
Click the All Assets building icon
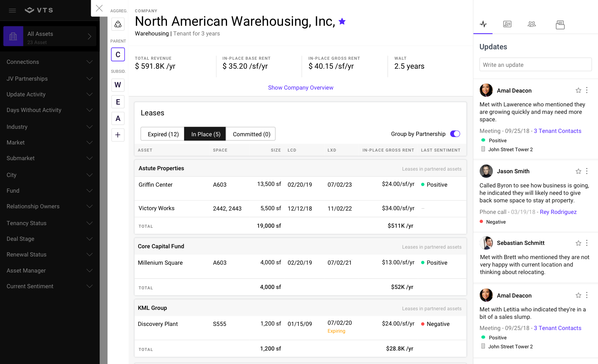[x=13, y=36]
